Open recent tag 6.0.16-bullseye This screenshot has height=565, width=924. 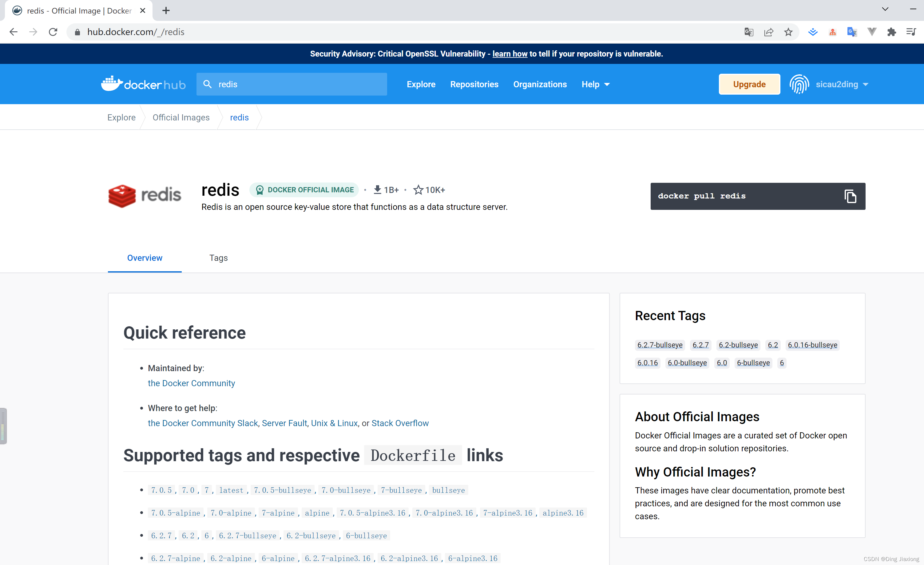812,345
